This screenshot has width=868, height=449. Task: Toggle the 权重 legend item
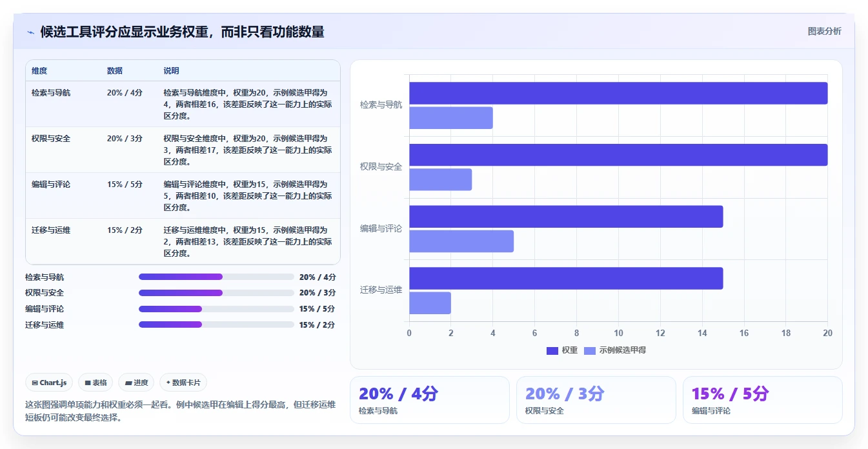562,350
